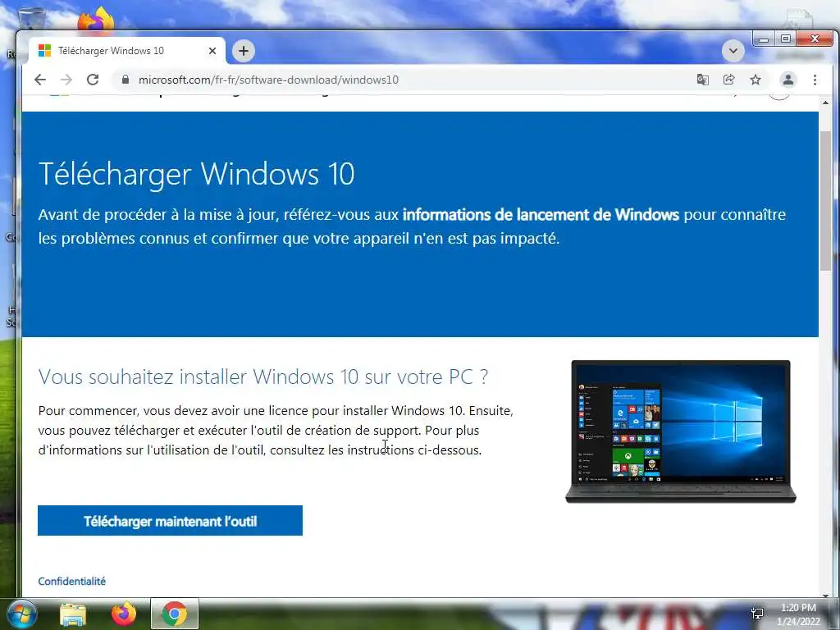Minimize the Chrome window
The image size is (840, 630).
764,39
